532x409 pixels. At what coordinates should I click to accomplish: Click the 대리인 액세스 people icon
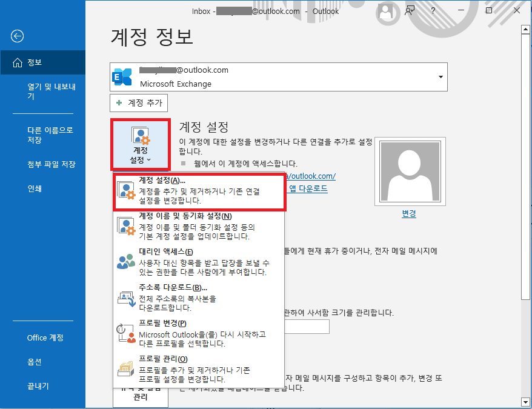coord(126,261)
